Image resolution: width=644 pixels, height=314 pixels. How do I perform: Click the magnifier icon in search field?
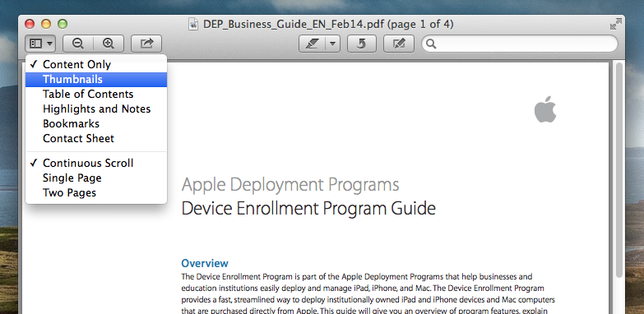pyautogui.click(x=431, y=44)
